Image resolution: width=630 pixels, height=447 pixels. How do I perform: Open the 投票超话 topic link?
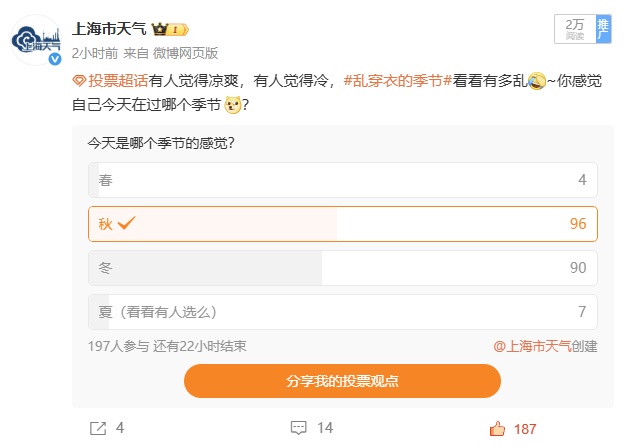point(118,81)
